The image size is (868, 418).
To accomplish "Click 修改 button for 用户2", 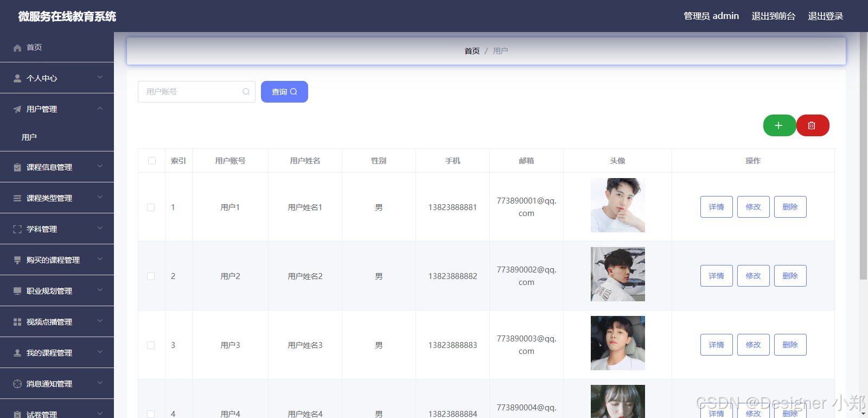I will pos(754,276).
